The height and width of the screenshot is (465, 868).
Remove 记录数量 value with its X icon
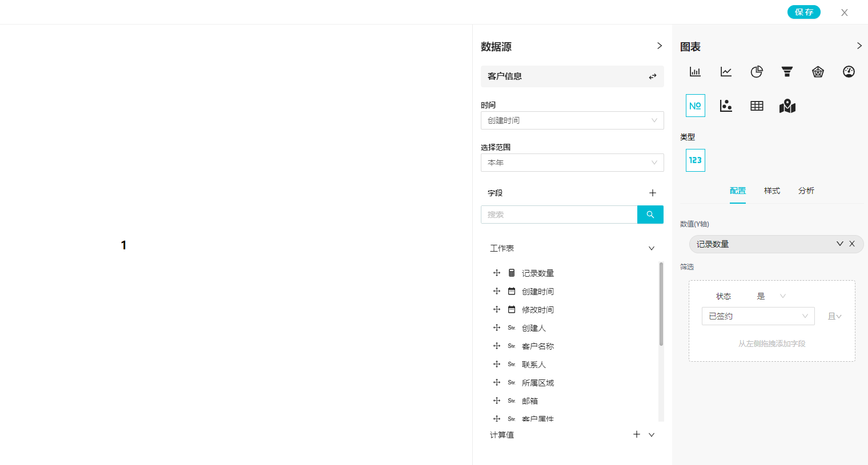click(852, 244)
